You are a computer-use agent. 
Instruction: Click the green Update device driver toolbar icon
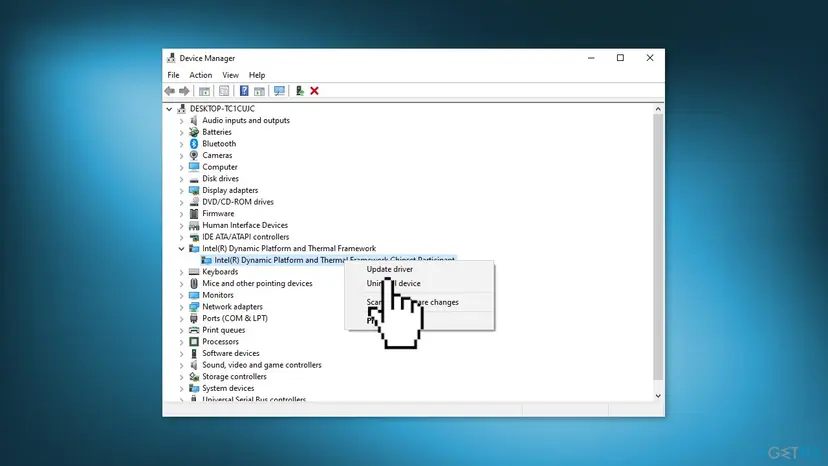pos(299,91)
